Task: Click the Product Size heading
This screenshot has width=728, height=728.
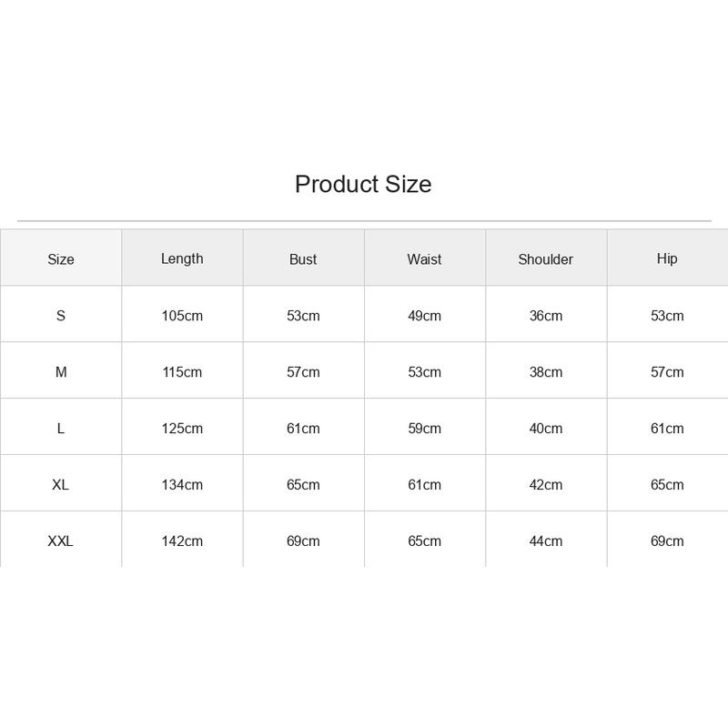Action: tap(363, 184)
